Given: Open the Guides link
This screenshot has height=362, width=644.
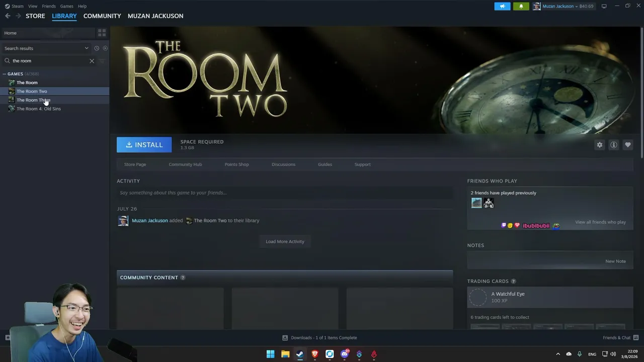Looking at the screenshot, I should coord(325,164).
